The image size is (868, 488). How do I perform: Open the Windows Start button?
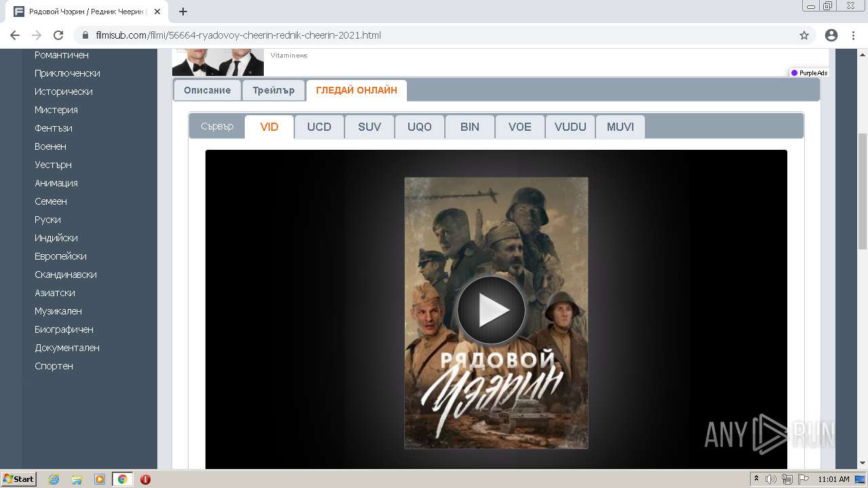click(18, 479)
